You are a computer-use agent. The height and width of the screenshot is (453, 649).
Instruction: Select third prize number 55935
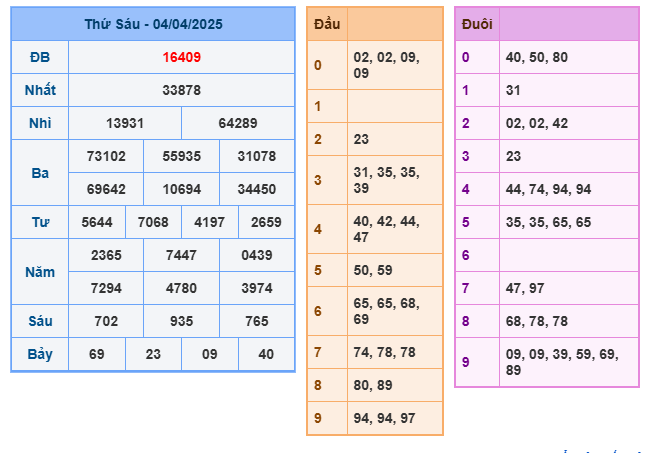pos(182,157)
